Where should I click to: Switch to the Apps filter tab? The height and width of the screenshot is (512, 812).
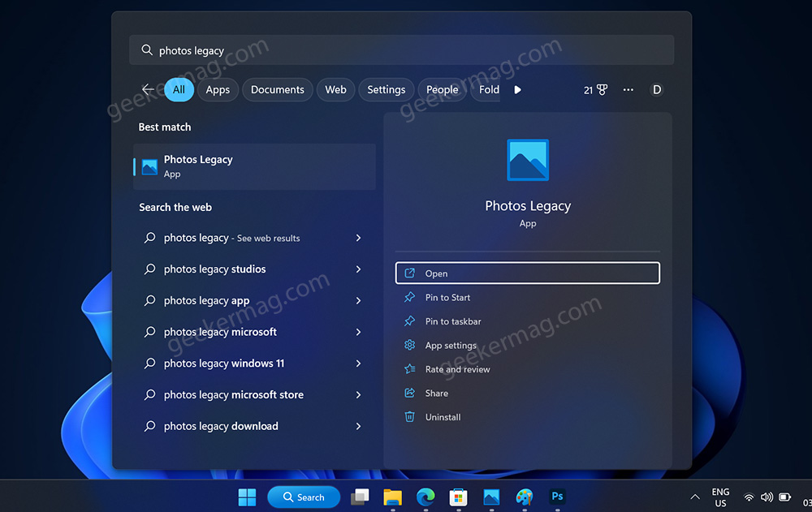click(x=218, y=89)
